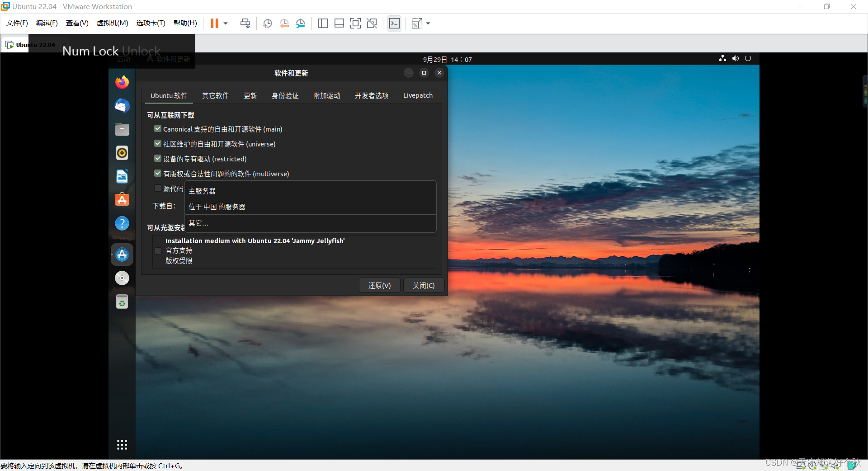This screenshot has height=471, width=868.
Task: Open Ubuntu volume indicator
Action: 736,58
